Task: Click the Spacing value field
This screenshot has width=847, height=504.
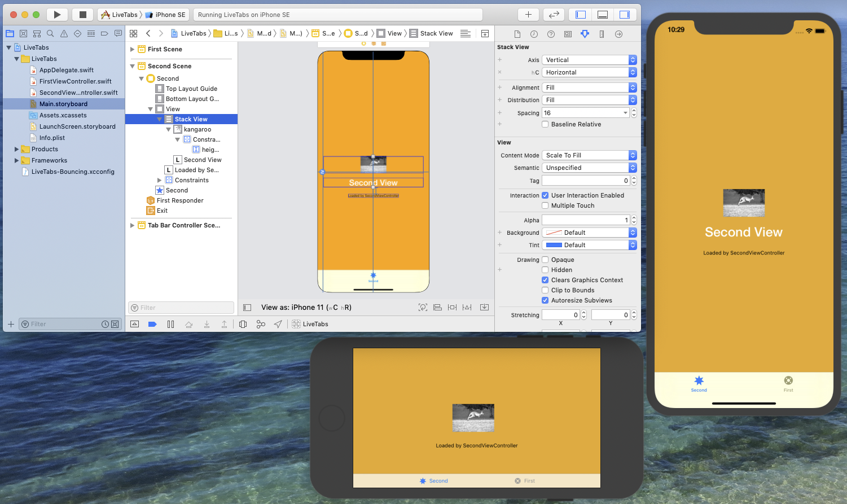Action: [x=585, y=113]
